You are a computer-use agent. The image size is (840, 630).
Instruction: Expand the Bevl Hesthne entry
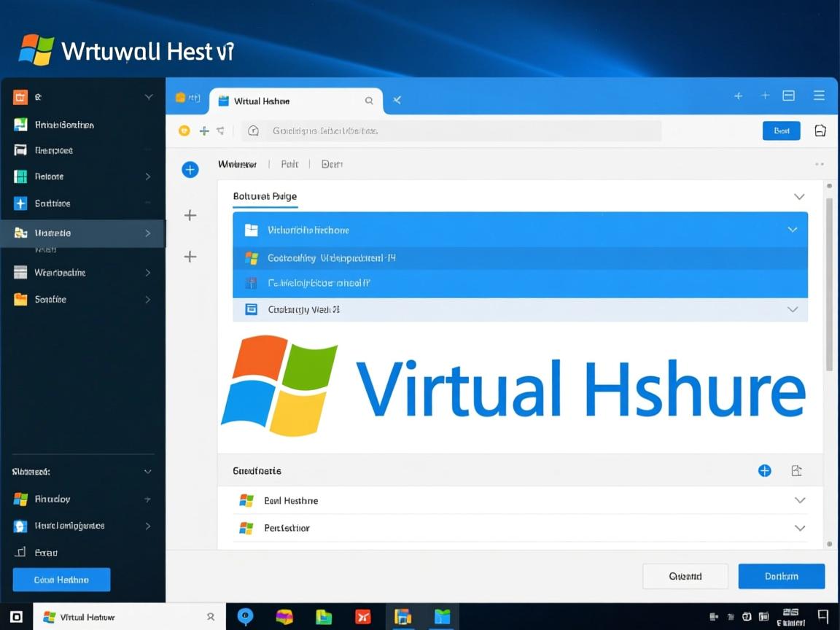click(x=800, y=500)
